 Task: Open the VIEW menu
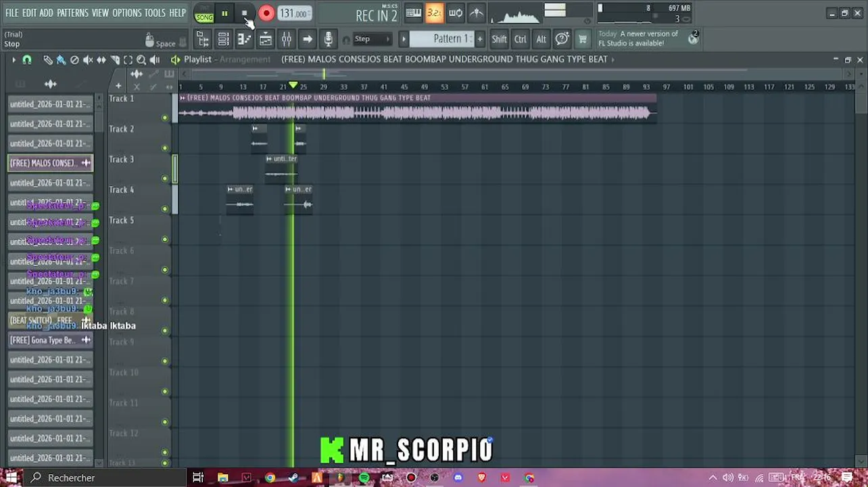pyautogui.click(x=100, y=13)
